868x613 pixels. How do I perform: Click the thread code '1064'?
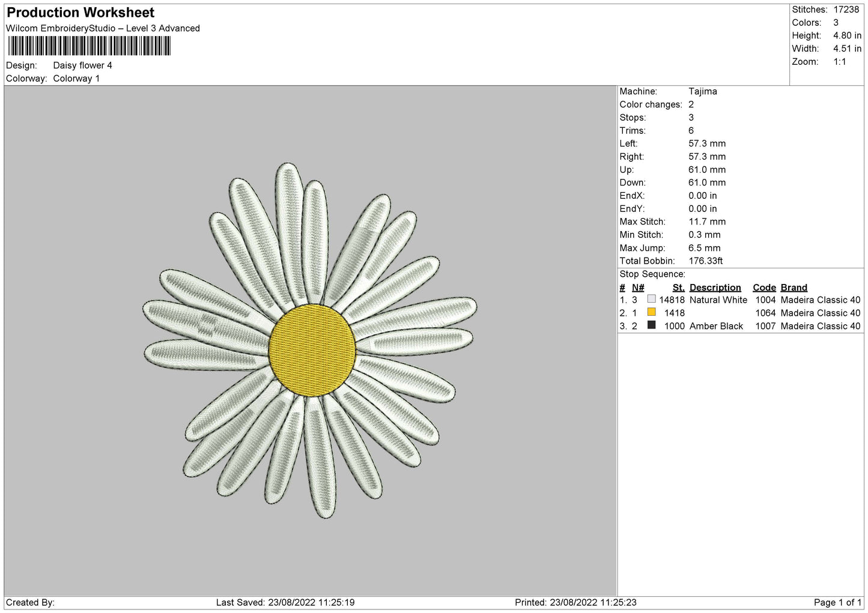(x=765, y=313)
